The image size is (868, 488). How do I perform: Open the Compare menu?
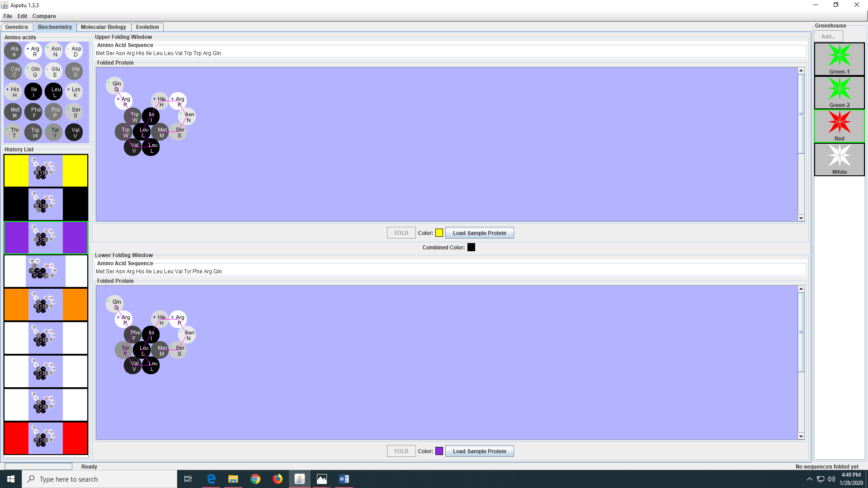click(x=44, y=16)
